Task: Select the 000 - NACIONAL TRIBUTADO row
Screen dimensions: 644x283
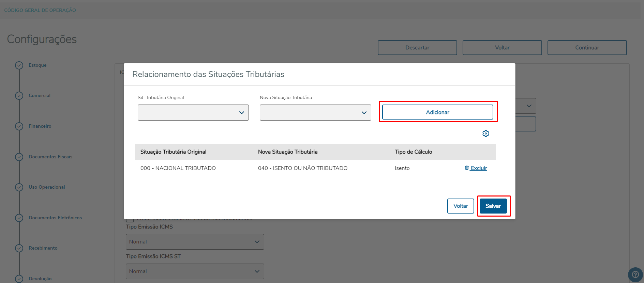Action: click(178, 168)
